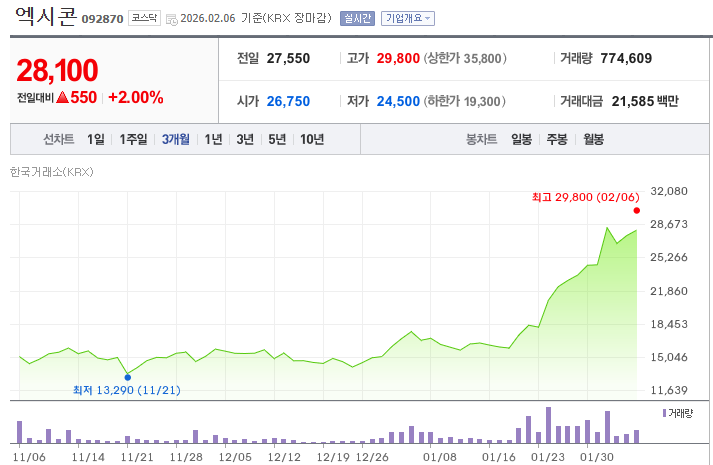
Task: Select the 1일 line chart tab
Action: point(95,139)
